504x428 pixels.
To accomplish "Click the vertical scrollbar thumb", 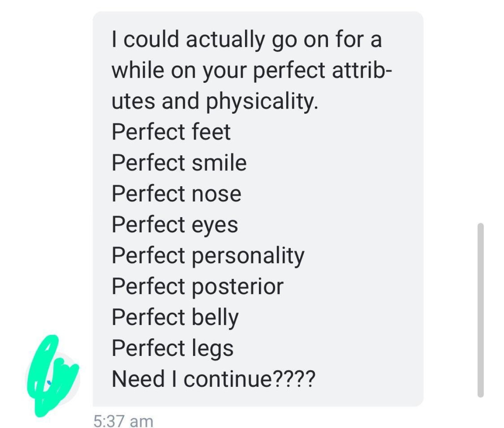I will (481, 310).
